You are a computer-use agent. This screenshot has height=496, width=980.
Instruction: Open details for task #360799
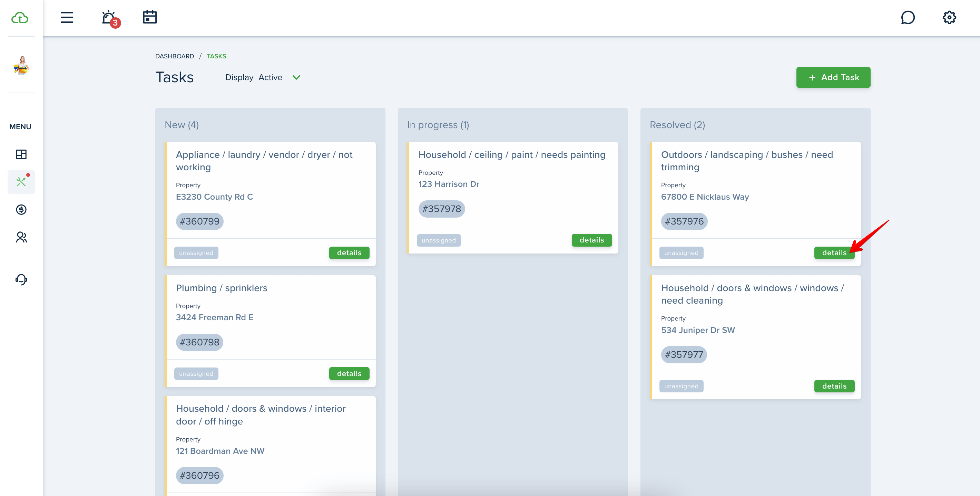tap(349, 253)
